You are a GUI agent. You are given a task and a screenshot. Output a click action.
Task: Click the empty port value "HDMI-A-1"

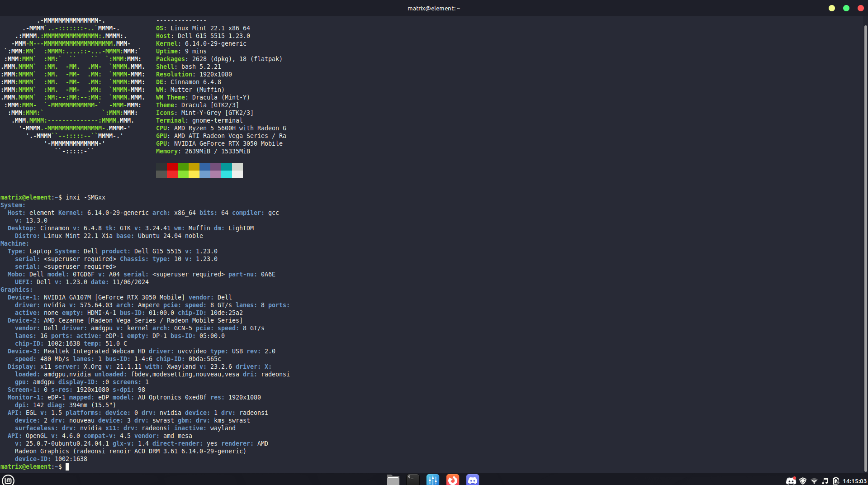102,313
